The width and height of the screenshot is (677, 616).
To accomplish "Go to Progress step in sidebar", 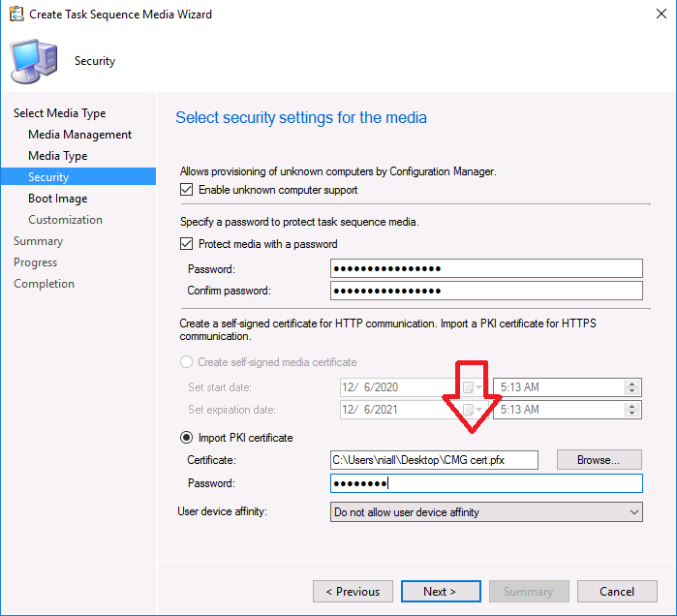I will 36,262.
